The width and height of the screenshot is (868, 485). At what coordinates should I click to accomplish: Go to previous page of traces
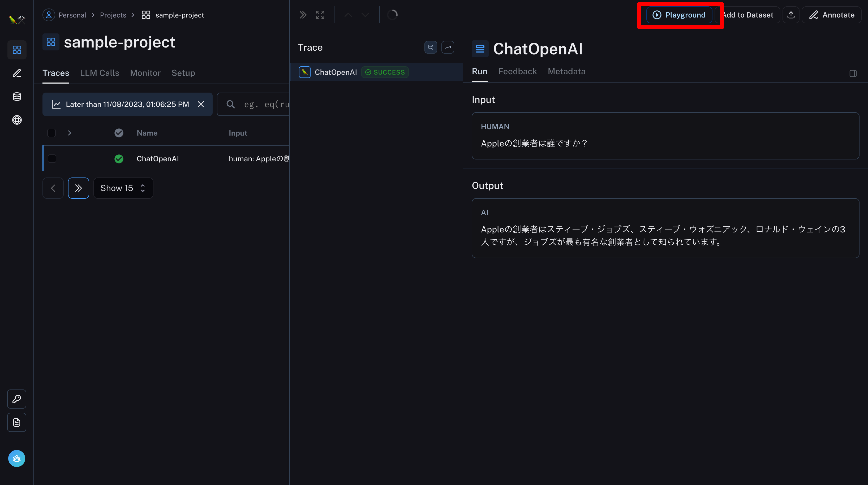pyautogui.click(x=53, y=188)
